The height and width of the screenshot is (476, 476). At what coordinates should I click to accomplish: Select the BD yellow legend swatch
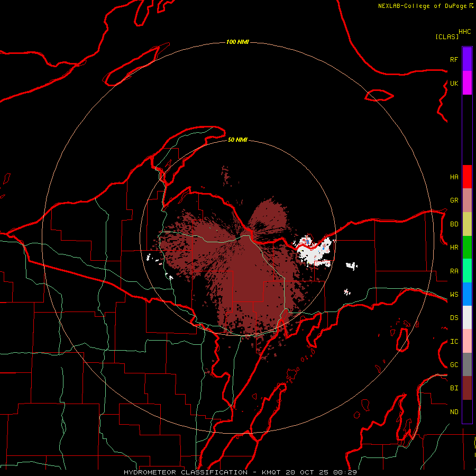coord(467,224)
